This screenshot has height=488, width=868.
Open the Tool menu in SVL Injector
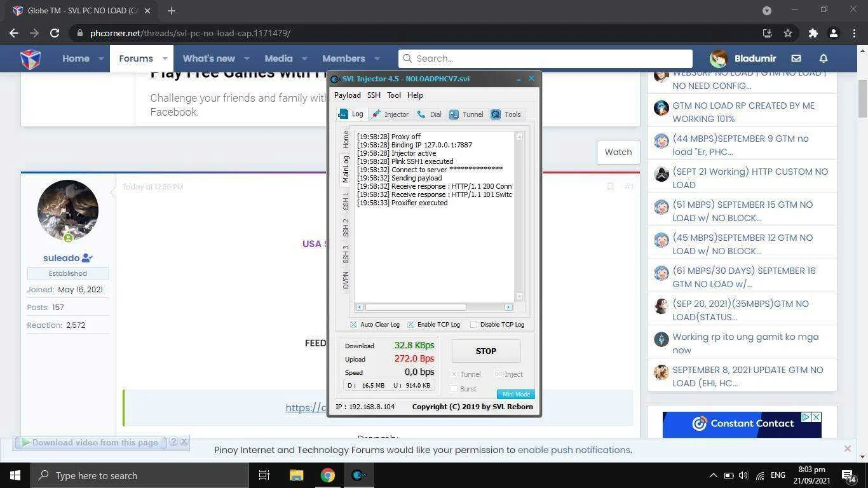pos(394,95)
